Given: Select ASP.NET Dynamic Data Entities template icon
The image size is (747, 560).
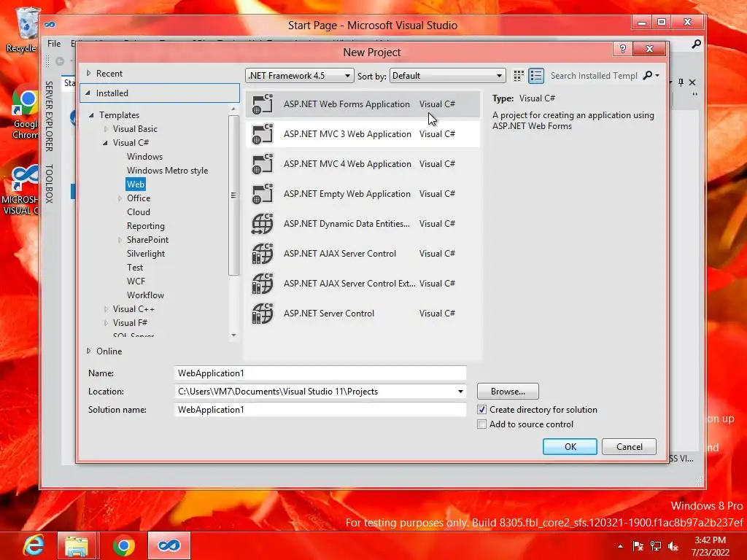Looking at the screenshot, I should 262,224.
